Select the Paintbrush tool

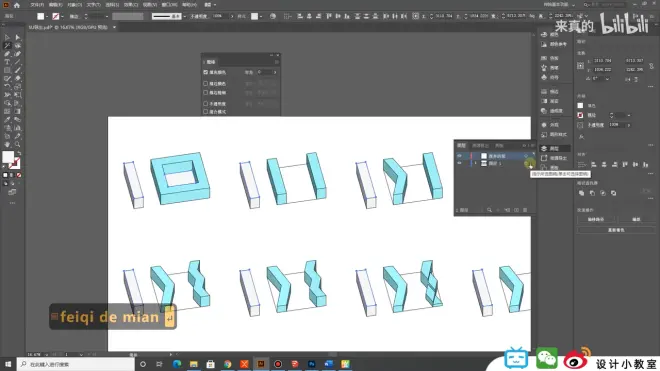click(18, 70)
